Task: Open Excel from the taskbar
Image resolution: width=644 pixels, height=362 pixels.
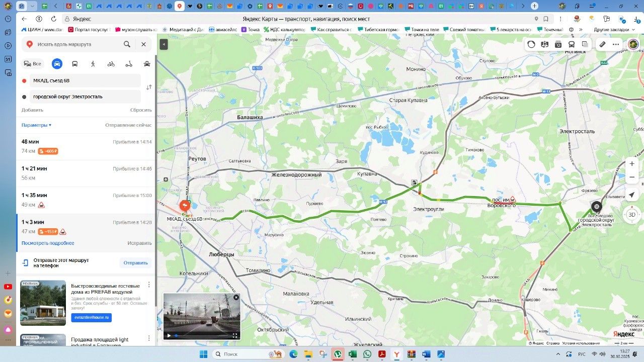Action: 353,354
